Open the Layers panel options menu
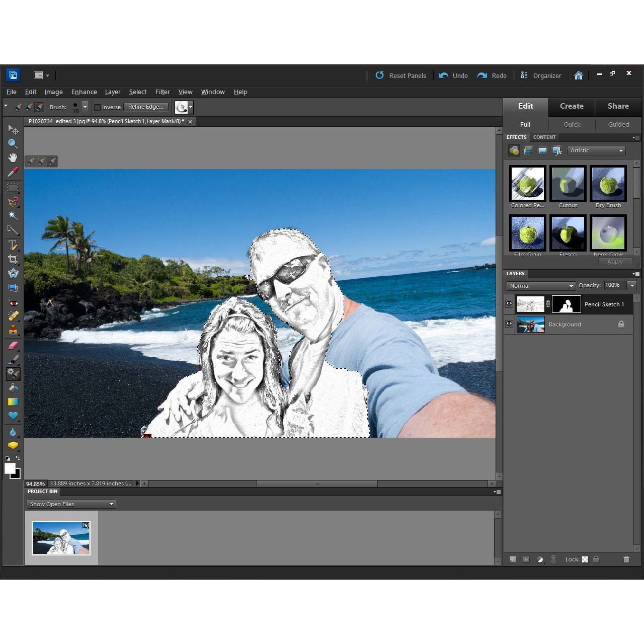This screenshot has height=644, width=644. point(636,274)
